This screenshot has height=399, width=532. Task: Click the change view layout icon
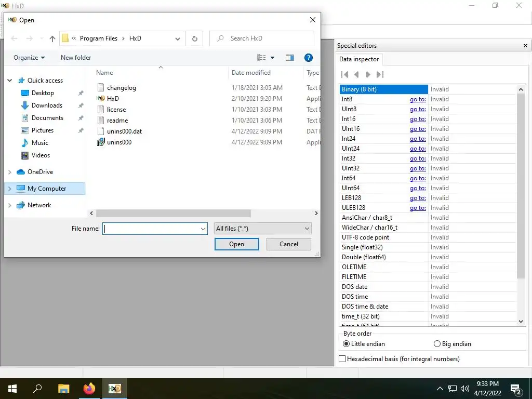(x=261, y=58)
